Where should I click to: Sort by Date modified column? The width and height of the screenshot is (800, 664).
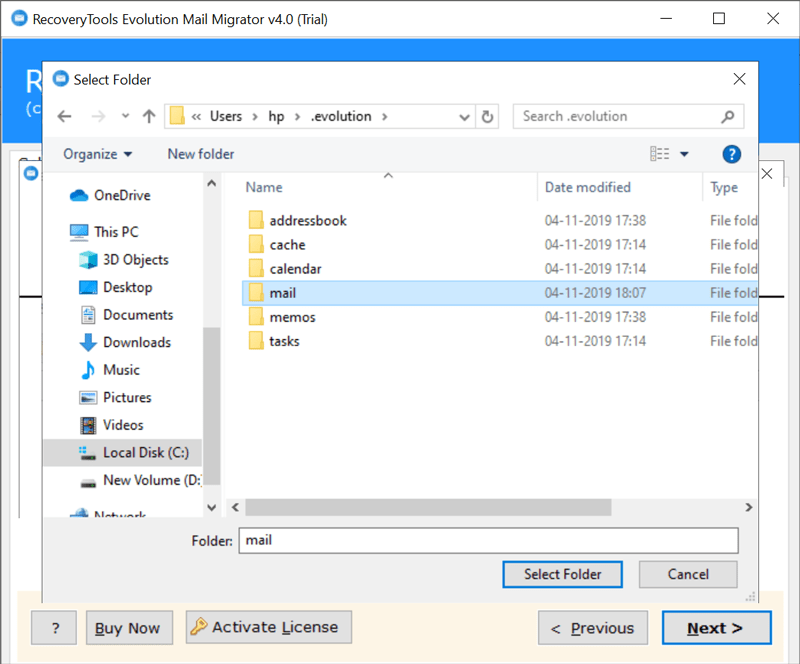[x=588, y=187]
